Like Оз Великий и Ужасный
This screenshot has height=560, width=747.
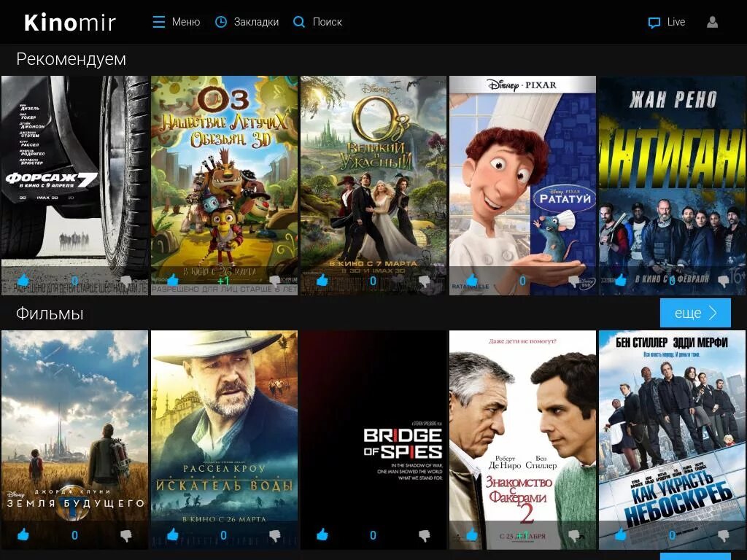[x=322, y=280]
